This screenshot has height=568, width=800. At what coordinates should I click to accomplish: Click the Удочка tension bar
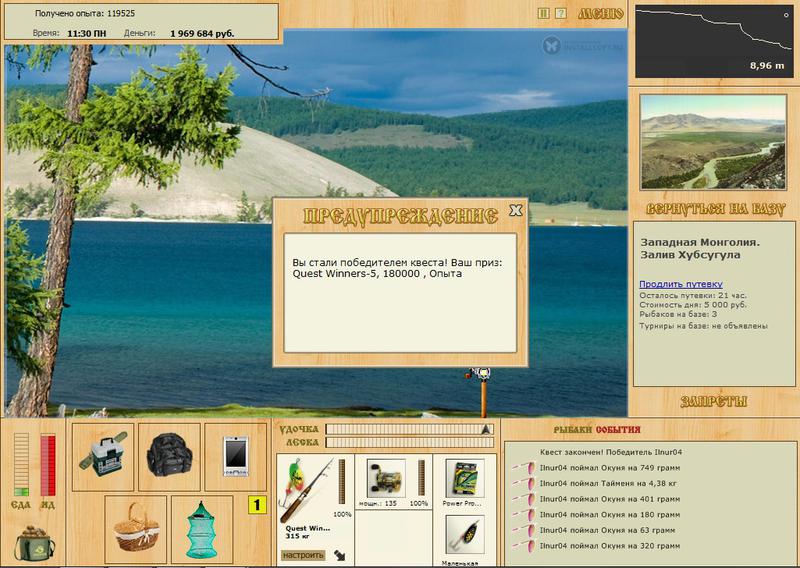(410, 429)
